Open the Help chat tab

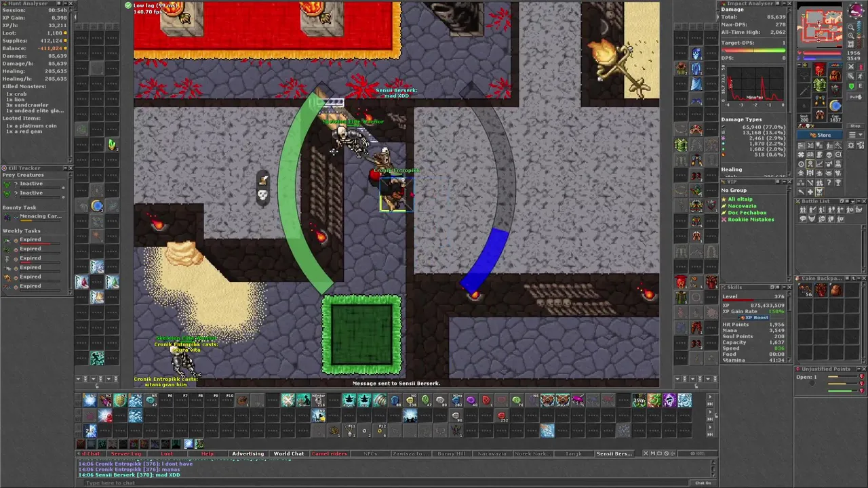point(208,453)
